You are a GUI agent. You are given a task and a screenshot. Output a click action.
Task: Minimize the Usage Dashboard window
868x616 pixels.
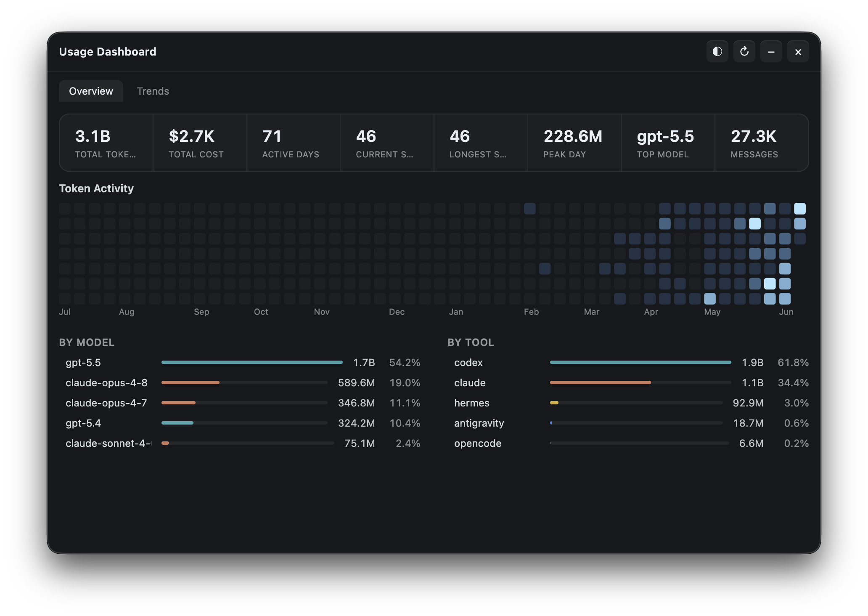tap(771, 51)
